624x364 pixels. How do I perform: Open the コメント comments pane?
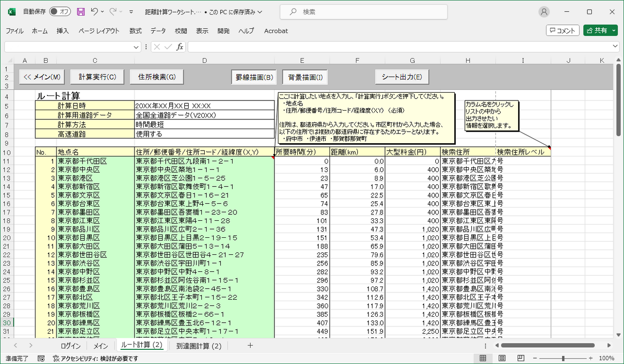coord(563,30)
